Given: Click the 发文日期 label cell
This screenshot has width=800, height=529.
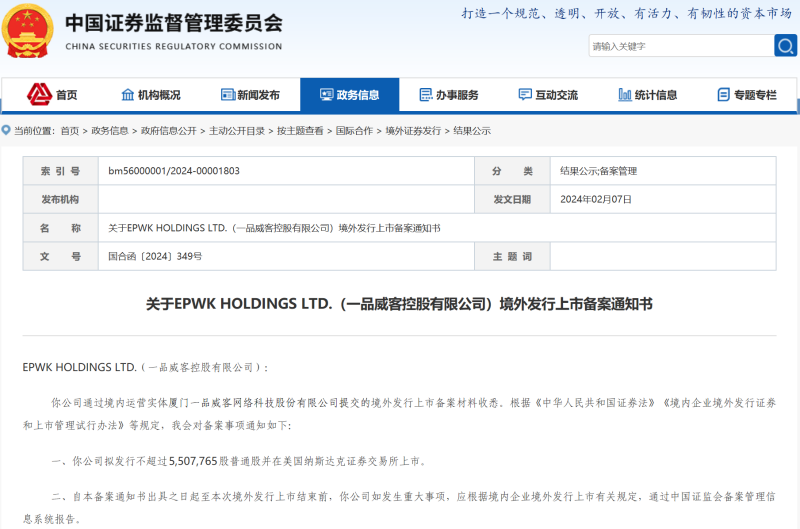Looking at the screenshot, I should 512,199.
